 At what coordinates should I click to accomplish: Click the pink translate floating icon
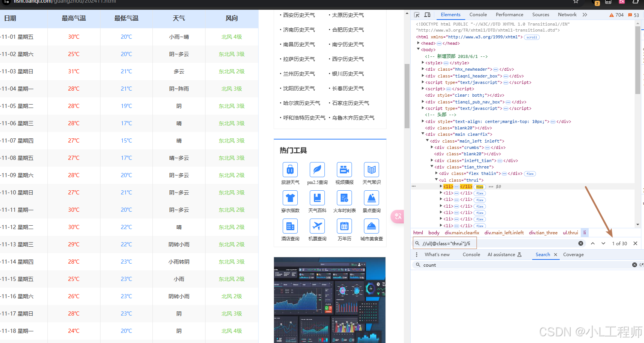(x=397, y=216)
